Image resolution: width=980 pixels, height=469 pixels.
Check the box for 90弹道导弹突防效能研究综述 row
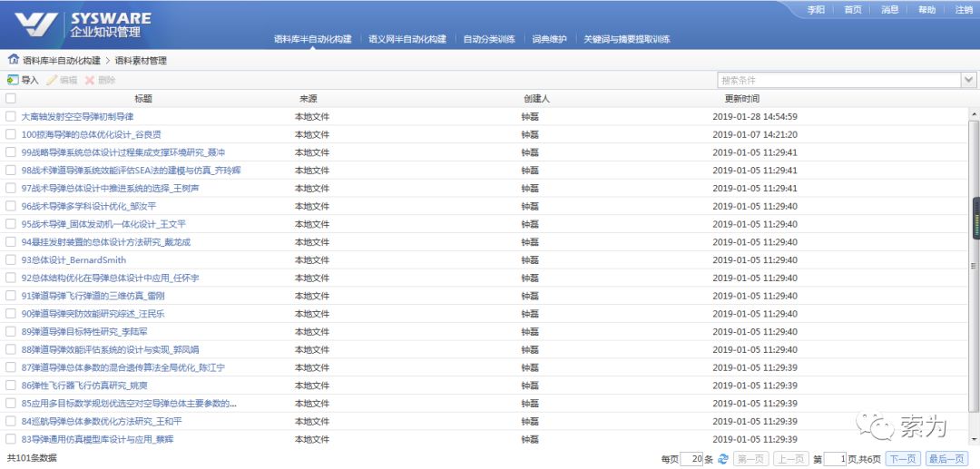(11, 314)
